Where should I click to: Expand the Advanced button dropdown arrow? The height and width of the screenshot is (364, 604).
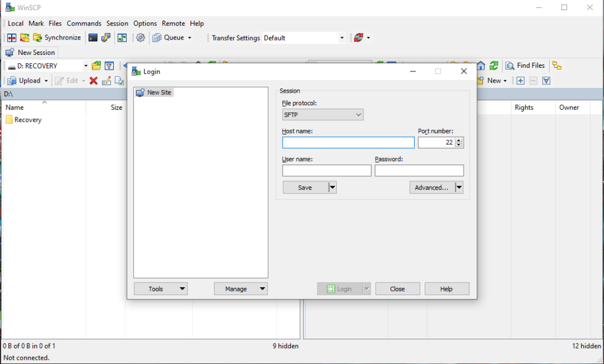459,188
